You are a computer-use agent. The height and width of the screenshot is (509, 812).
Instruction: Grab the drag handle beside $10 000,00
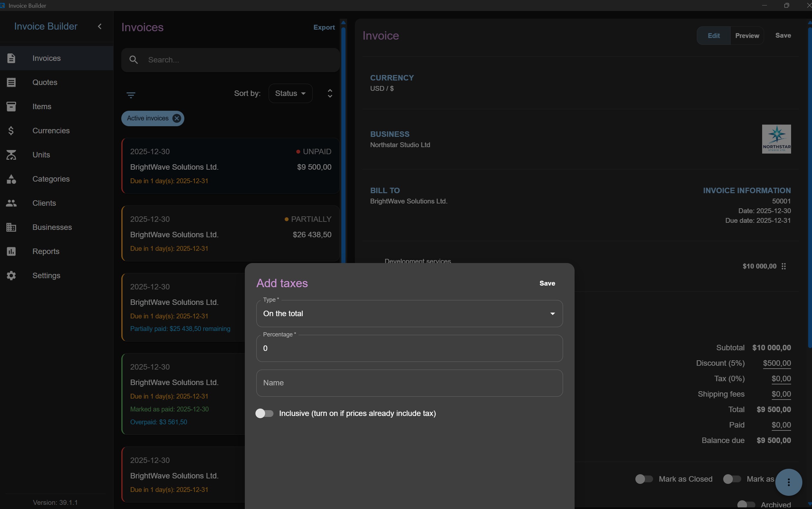point(784,266)
